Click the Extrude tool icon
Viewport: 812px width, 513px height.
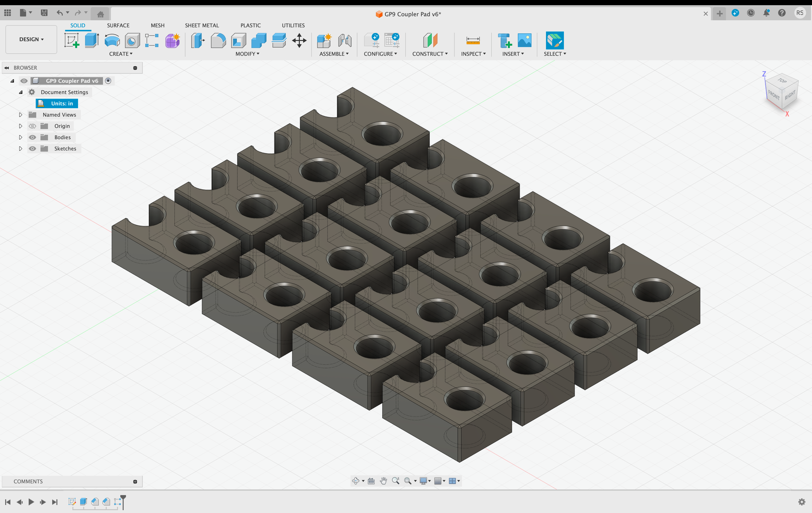(x=91, y=41)
